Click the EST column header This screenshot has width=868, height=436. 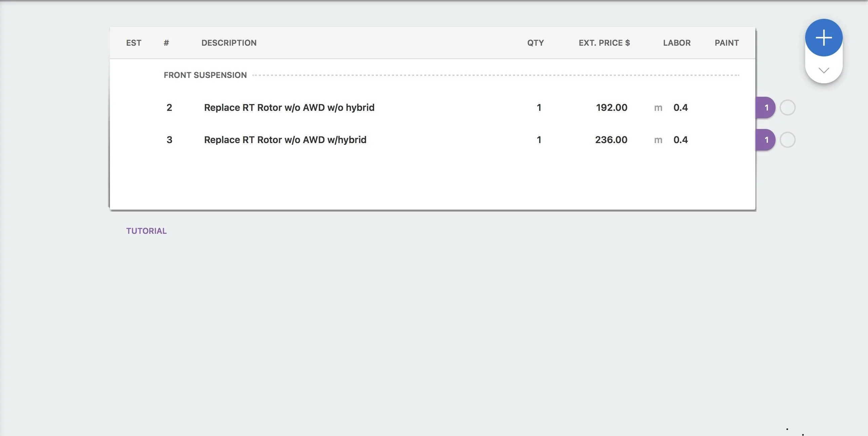coord(133,43)
